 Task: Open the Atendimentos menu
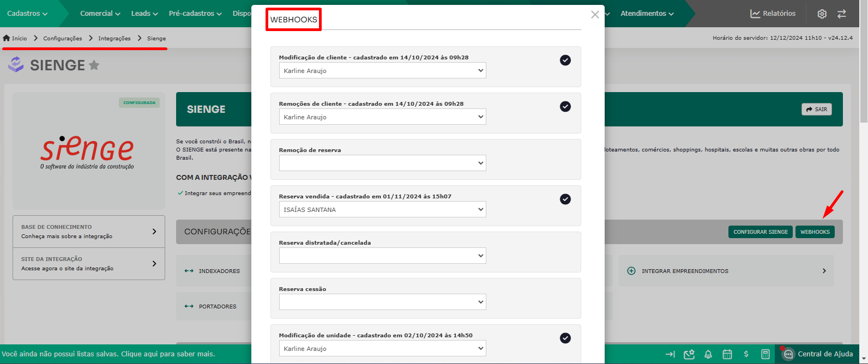pos(647,14)
